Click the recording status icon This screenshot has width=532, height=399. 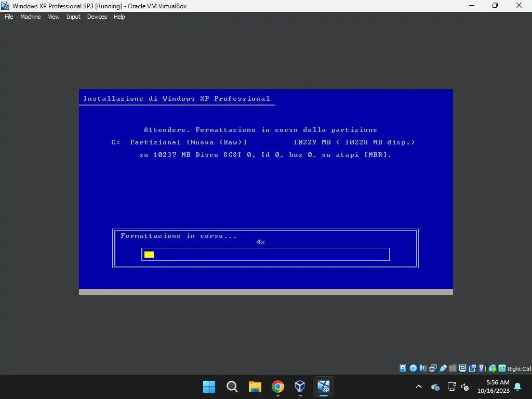click(472, 368)
